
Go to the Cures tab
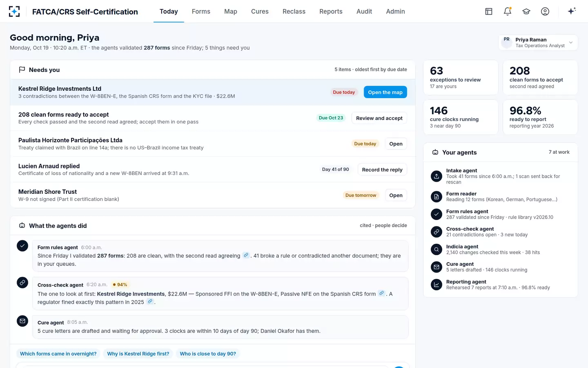[x=260, y=11]
